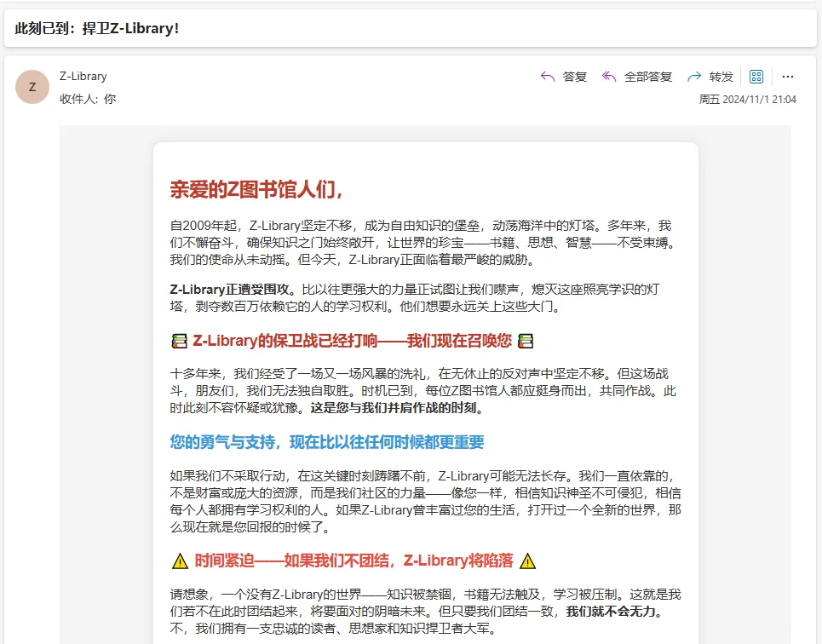Click the paragraph starting 如果我们不采取行动
Image resolution: width=822 pixels, height=644 pixels.
(425, 502)
